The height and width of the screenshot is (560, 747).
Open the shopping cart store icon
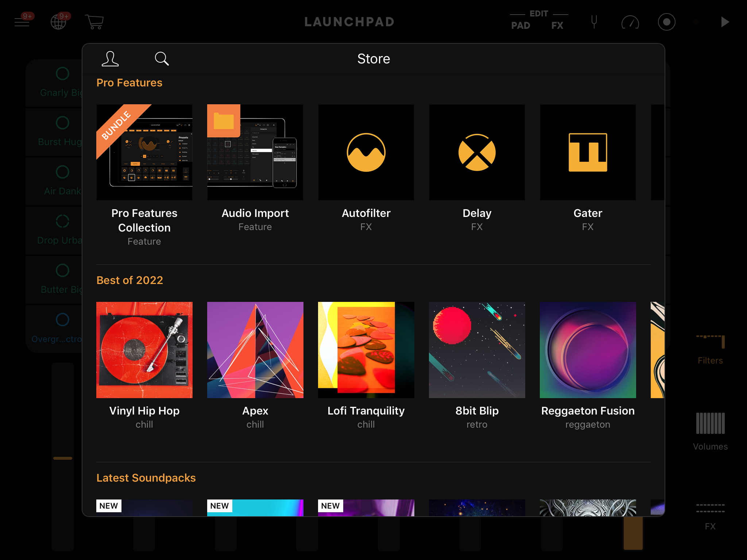[x=94, y=22]
